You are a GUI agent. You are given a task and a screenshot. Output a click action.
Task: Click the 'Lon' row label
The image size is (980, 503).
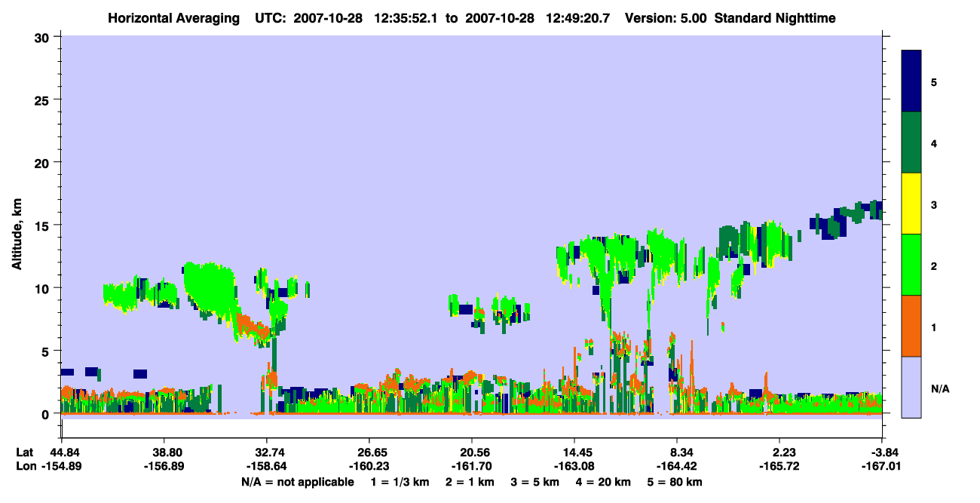coord(26,467)
